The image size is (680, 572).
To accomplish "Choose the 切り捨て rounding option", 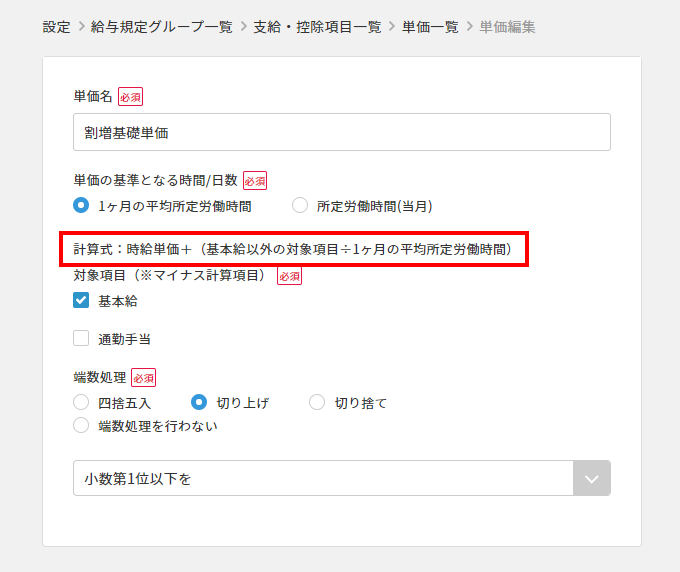I will 317,403.
